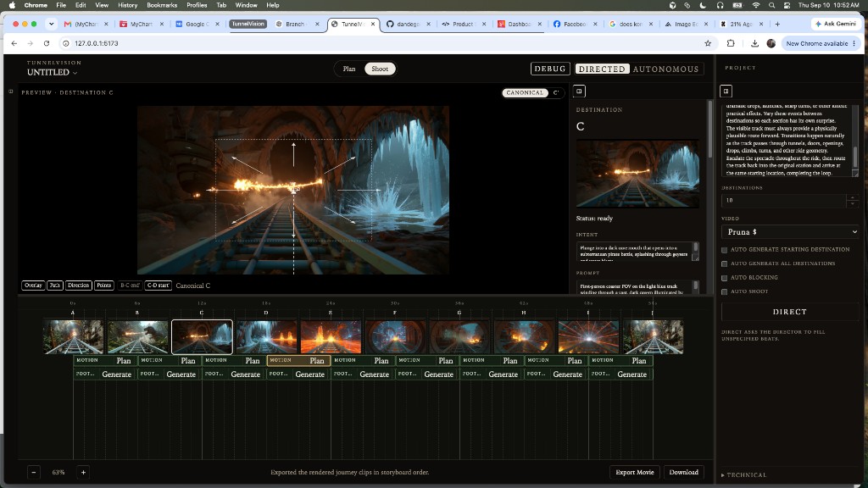Open the Chrome History menu
Image resolution: width=868 pixels, height=488 pixels.
pos(127,5)
